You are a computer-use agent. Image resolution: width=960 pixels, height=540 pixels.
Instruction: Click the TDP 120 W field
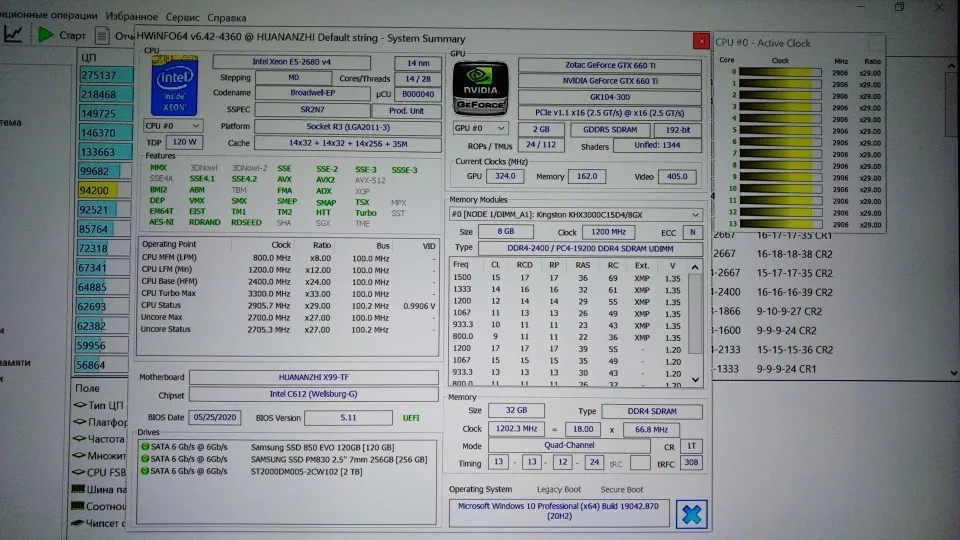(184, 142)
